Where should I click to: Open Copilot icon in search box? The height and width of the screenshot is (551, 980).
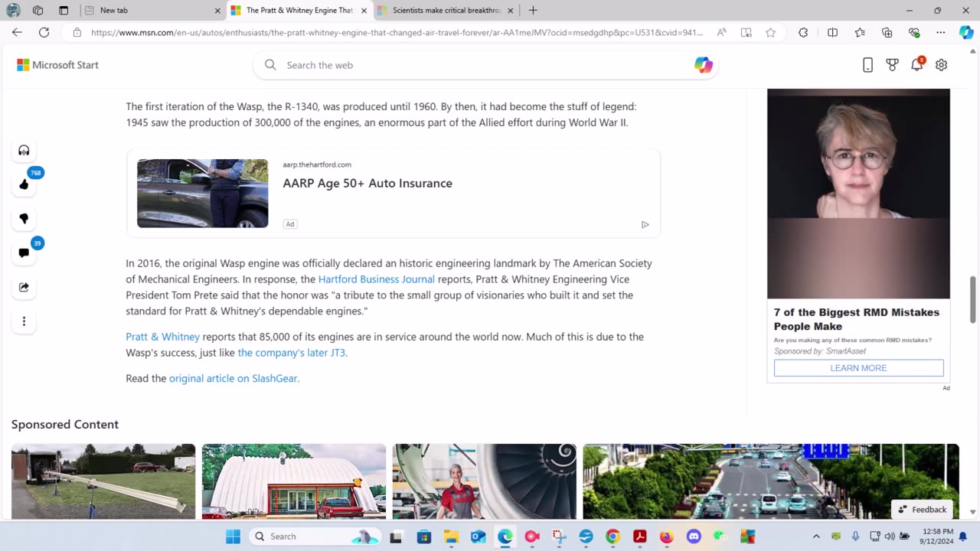coord(703,65)
